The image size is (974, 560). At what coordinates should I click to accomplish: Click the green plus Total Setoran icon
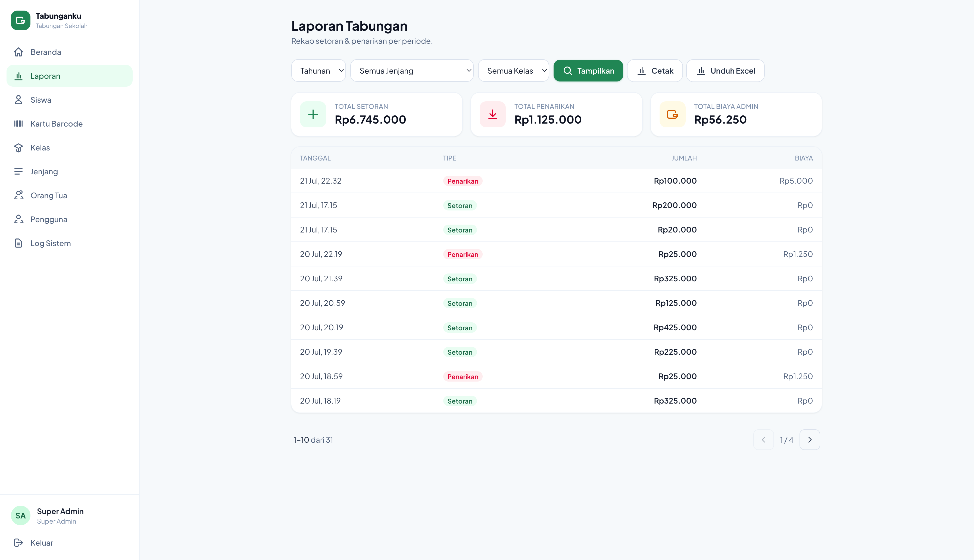click(313, 114)
